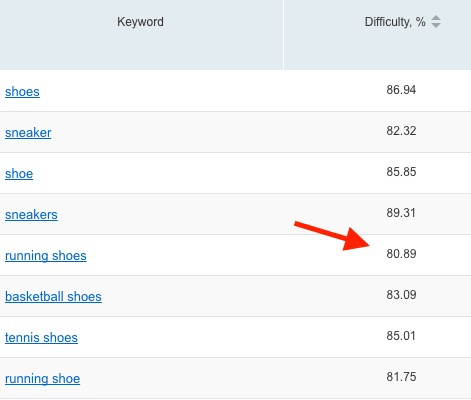Open the 'sneaker' keyword link
Screen dimensions: 471x400
[x=28, y=133]
